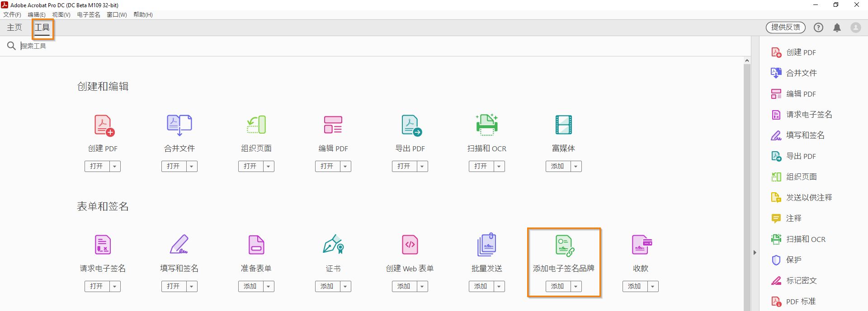Viewport: 868px width, 311px height.
Task: Expand dropdown arrow under 编辑 PDF
Action: (x=345, y=167)
